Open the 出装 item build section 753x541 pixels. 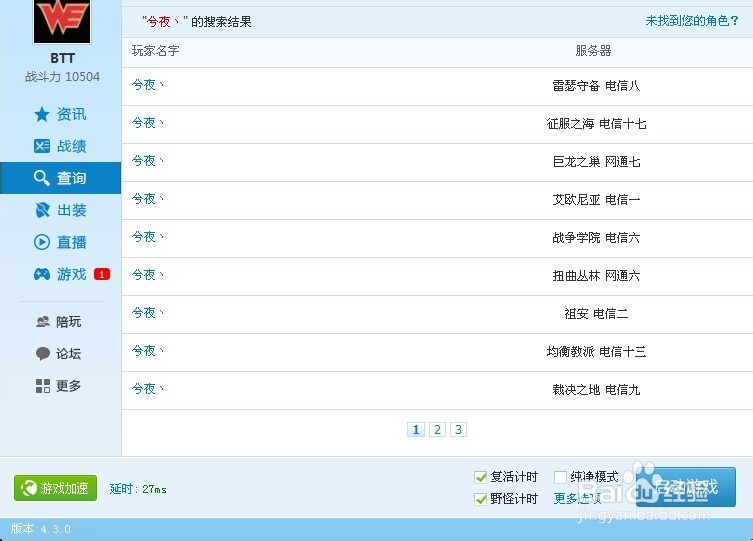pos(71,210)
